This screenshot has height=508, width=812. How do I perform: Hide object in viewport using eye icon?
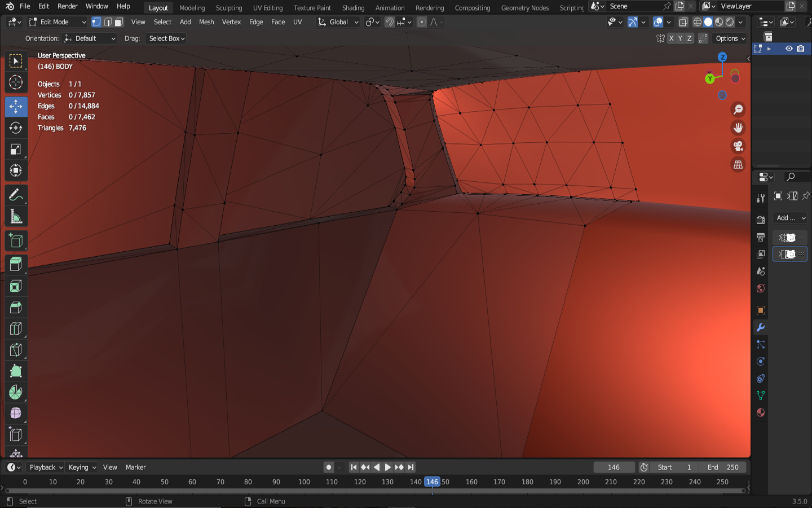coord(789,49)
